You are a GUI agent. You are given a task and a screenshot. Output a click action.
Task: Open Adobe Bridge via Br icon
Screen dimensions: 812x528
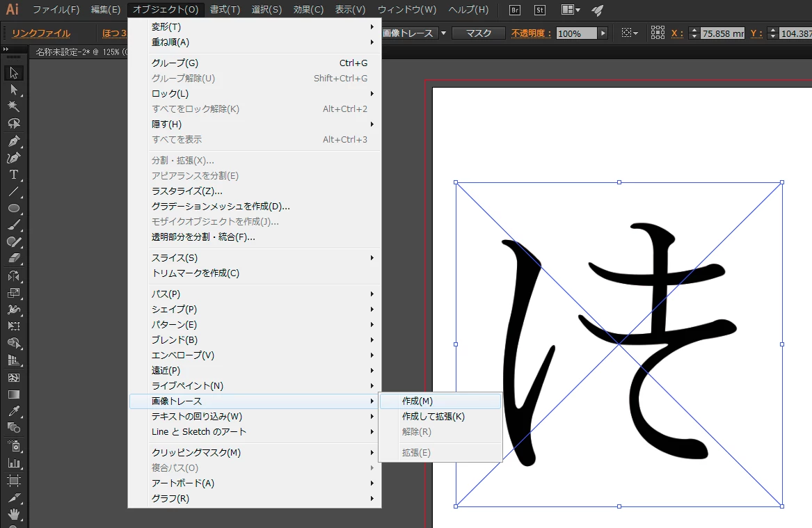tap(515, 10)
